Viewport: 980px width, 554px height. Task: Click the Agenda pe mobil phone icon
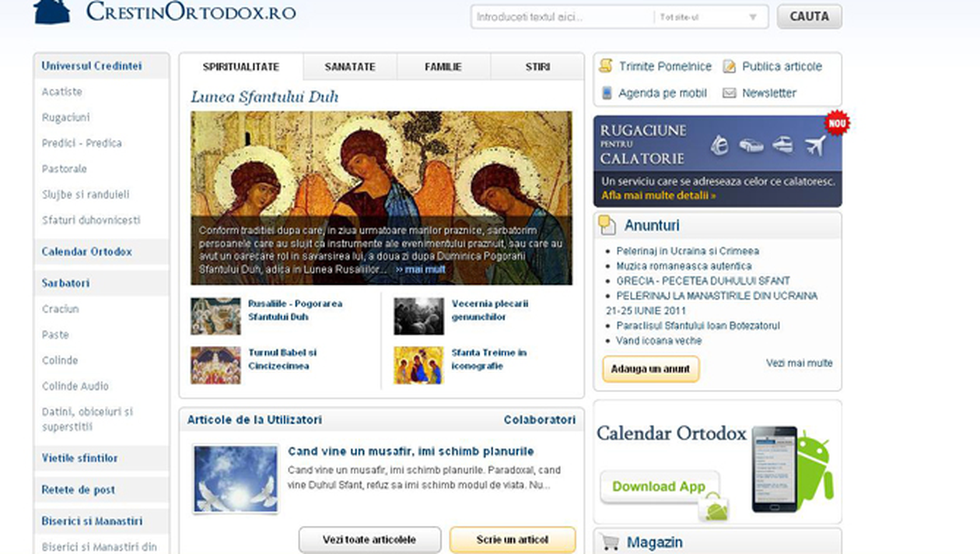(x=607, y=93)
